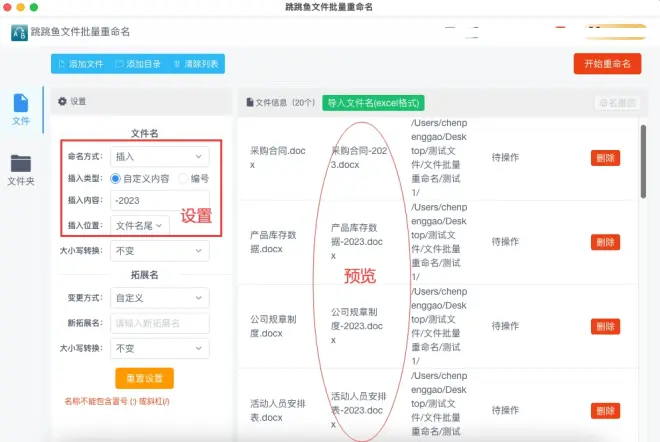Image resolution: width=660 pixels, height=442 pixels.
Task: Click the 新拓展名 input field
Action: coord(160,323)
